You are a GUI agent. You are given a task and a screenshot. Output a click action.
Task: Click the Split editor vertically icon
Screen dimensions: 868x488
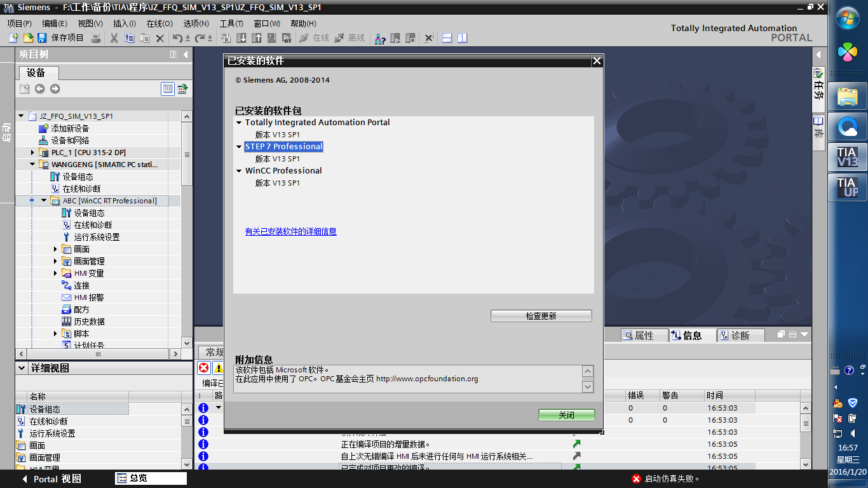462,38
